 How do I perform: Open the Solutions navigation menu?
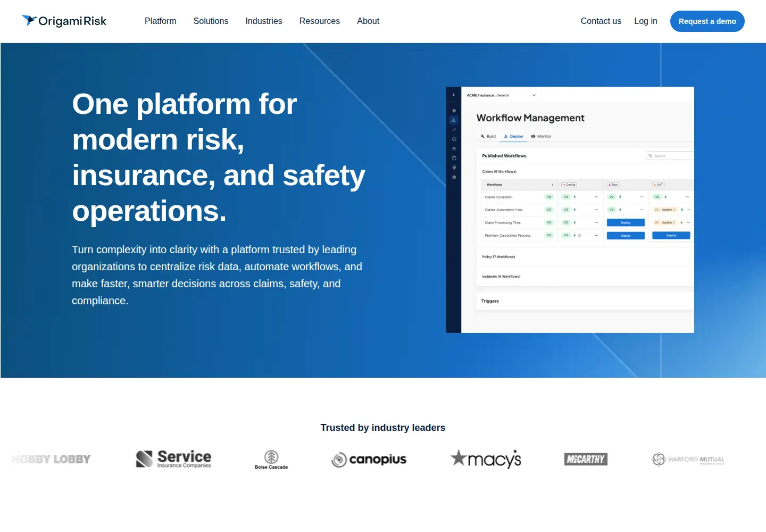tap(211, 21)
